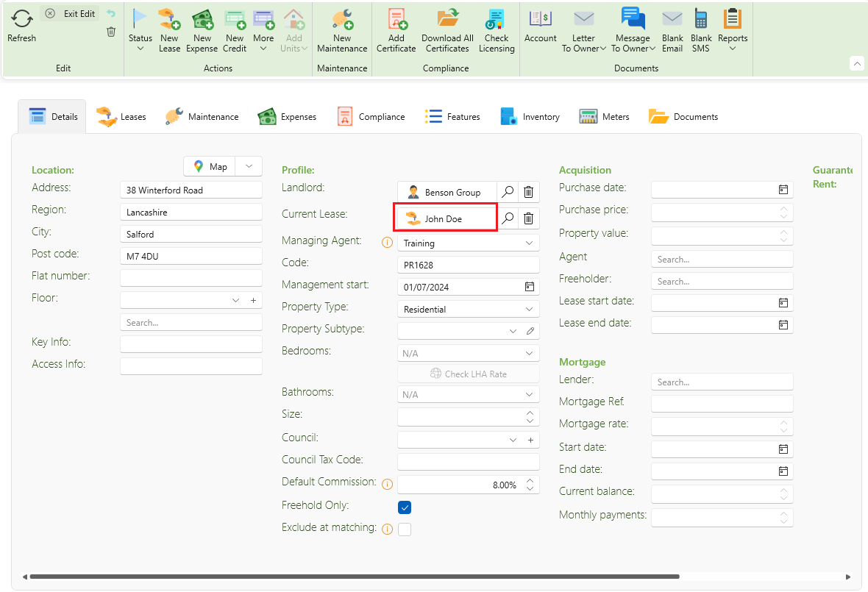Increase Default Commission with up stepper

pos(530,481)
